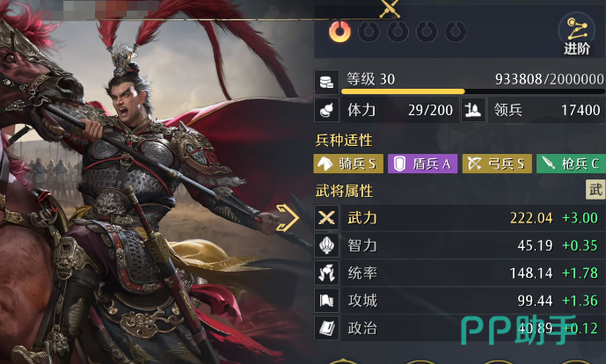Image resolution: width=606 pixels, height=364 pixels.
Task: Expand panel with golden arrow chevron
Action: point(288,217)
